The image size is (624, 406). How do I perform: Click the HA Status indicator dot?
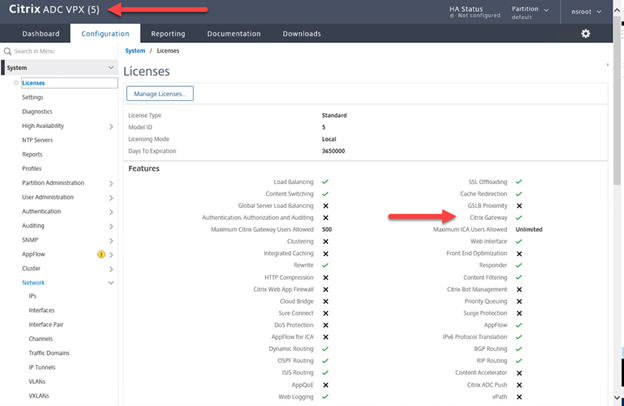click(x=452, y=16)
